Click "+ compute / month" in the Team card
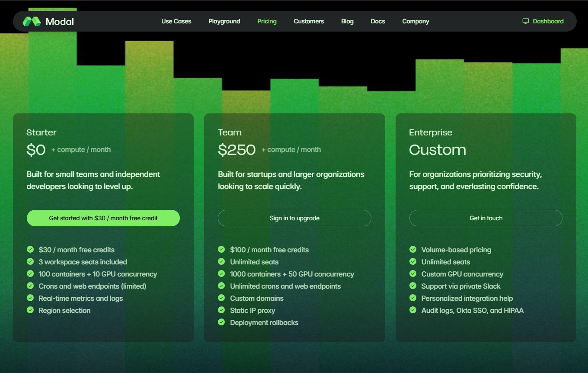The image size is (588, 373). (x=291, y=150)
